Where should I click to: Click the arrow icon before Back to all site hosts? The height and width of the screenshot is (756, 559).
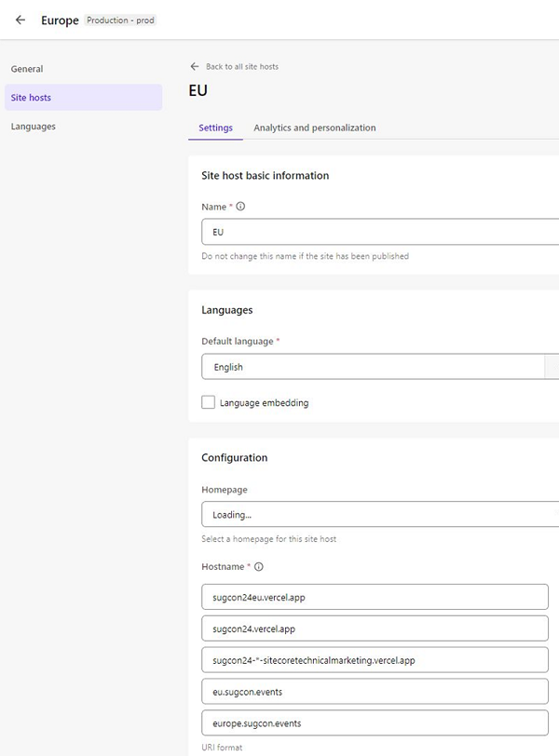click(195, 67)
